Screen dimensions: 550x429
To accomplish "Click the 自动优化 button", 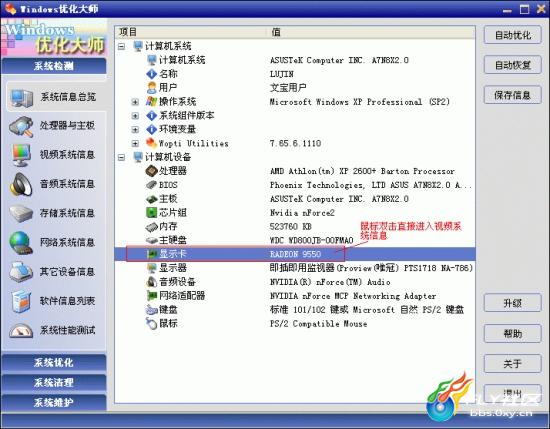I will pyautogui.click(x=512, y=35).
